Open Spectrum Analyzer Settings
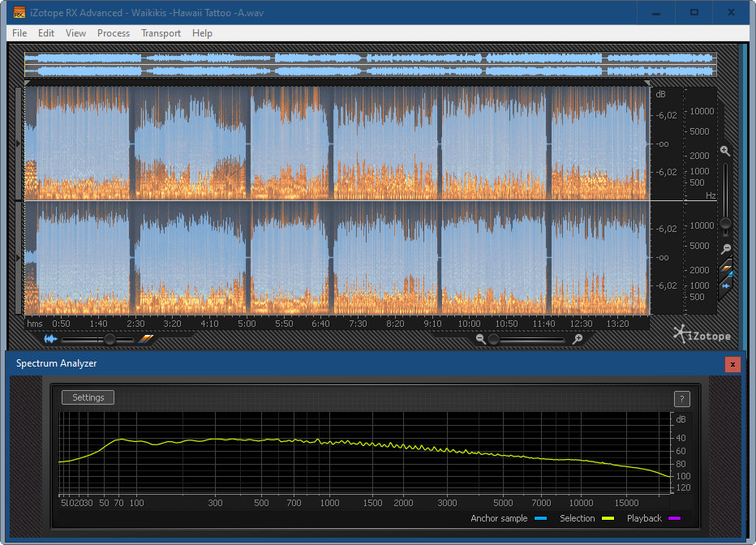The height and width of the screenshot is (545, 756). click(x=88, y=397)
